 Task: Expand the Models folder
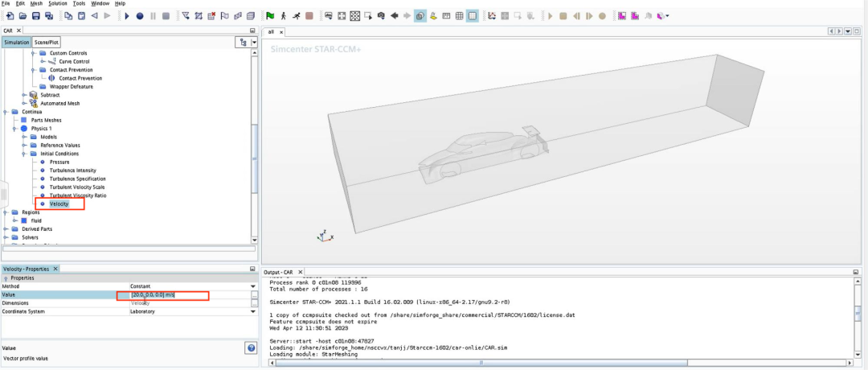pyautogui.click(x=24, y=137)
